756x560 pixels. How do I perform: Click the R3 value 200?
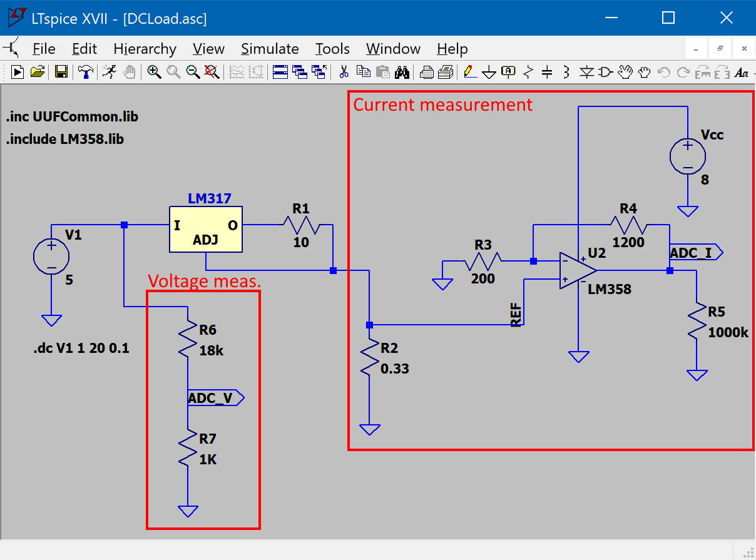pyautogui.click(x=483, y=278)
